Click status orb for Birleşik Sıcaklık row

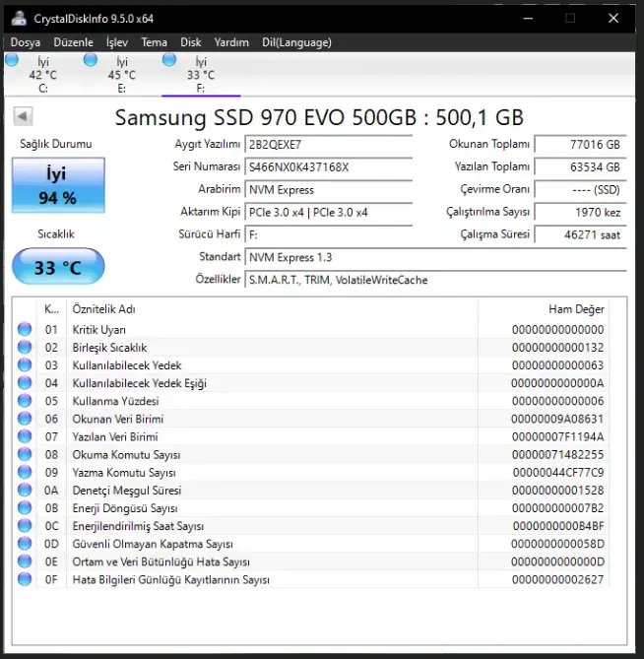[x=25, y=347]
